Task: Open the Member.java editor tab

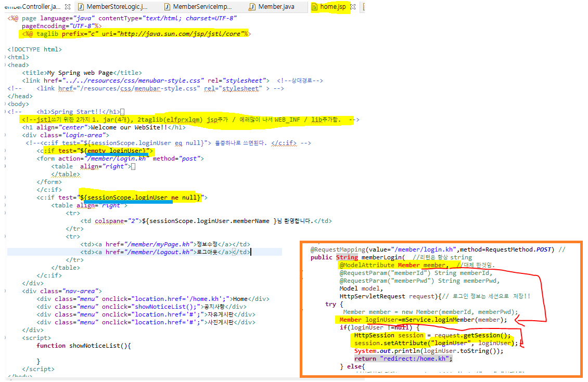Action: [x=276, y=7]
